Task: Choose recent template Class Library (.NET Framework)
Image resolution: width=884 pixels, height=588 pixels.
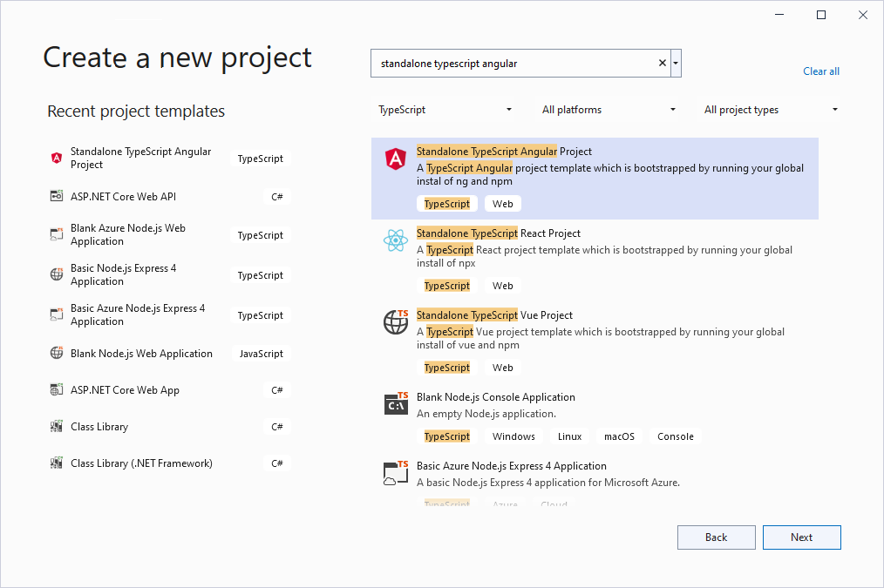Action: 169,463
